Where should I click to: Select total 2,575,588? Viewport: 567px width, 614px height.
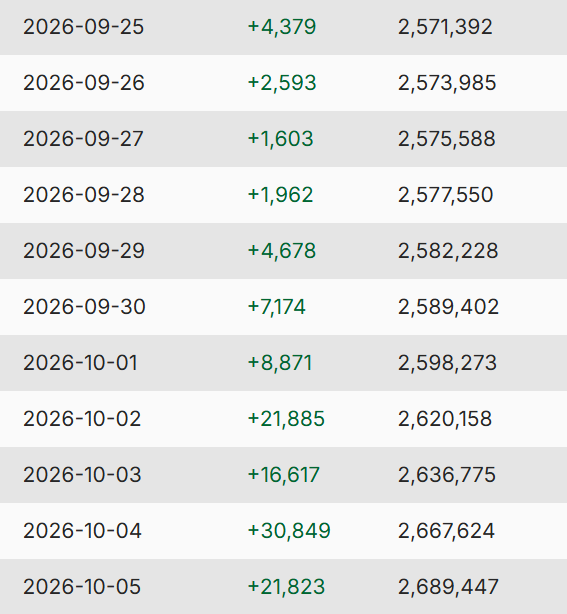tap(447, 139)
